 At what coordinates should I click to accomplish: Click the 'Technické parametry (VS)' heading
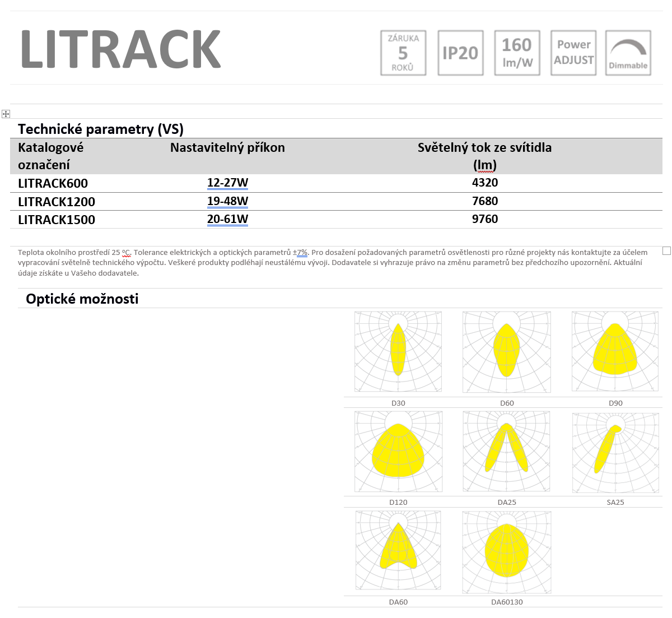coord(101,129)
